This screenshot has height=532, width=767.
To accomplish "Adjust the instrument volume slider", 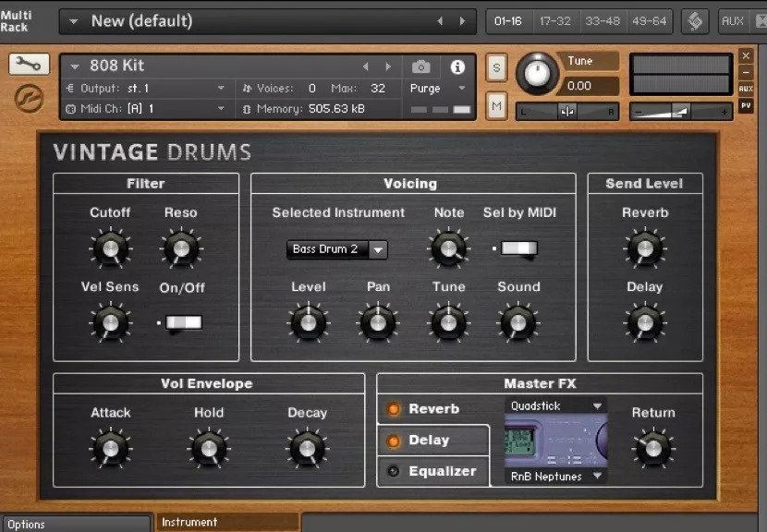I will [x=680, y=111].
